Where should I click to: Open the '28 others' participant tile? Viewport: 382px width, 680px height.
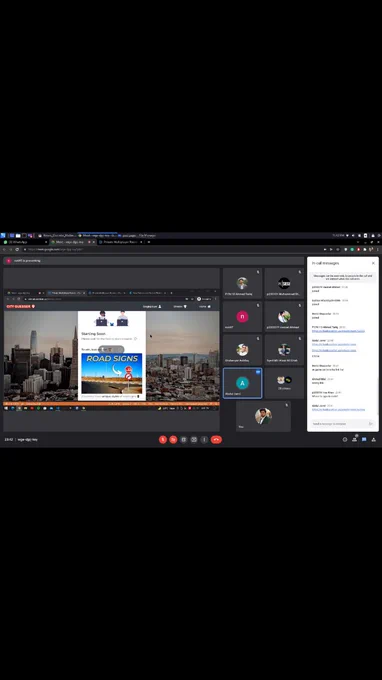[284, 383]
